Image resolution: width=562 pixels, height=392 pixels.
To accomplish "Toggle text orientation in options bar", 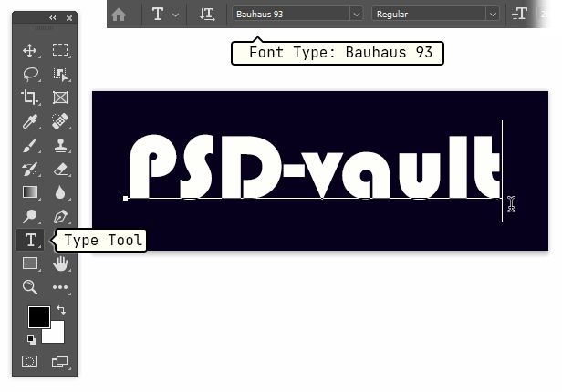I will (x=208, y=14).
